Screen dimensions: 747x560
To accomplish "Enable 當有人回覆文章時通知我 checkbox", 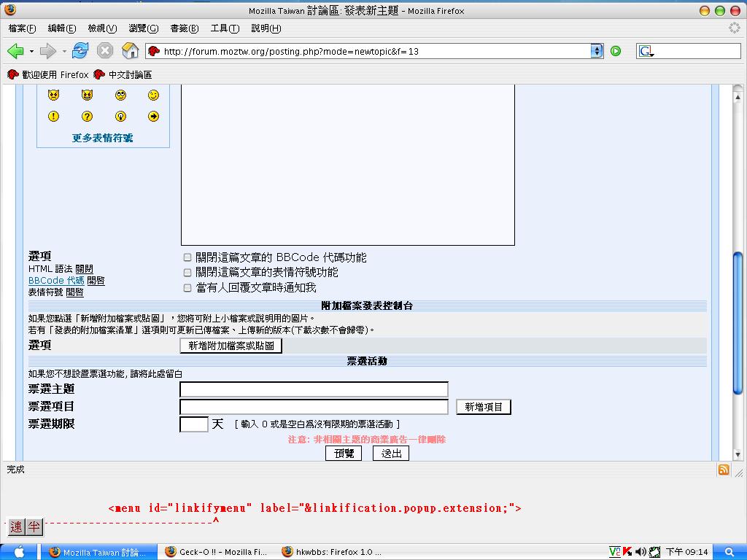I will [x=187, y=287].
